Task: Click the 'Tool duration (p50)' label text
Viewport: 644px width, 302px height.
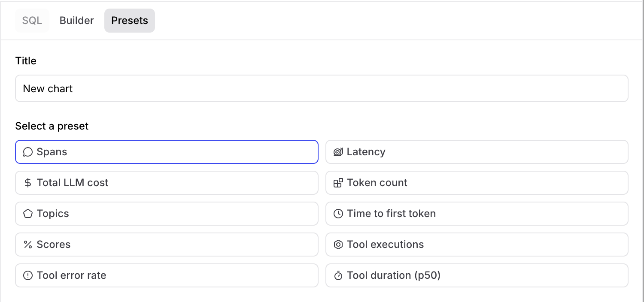Action: pos(394,275)
